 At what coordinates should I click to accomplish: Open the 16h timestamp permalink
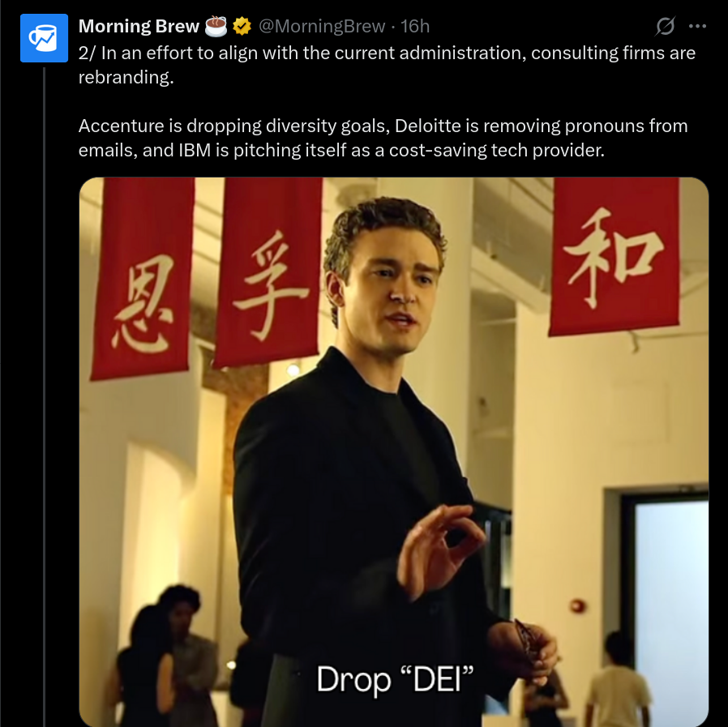415,27
